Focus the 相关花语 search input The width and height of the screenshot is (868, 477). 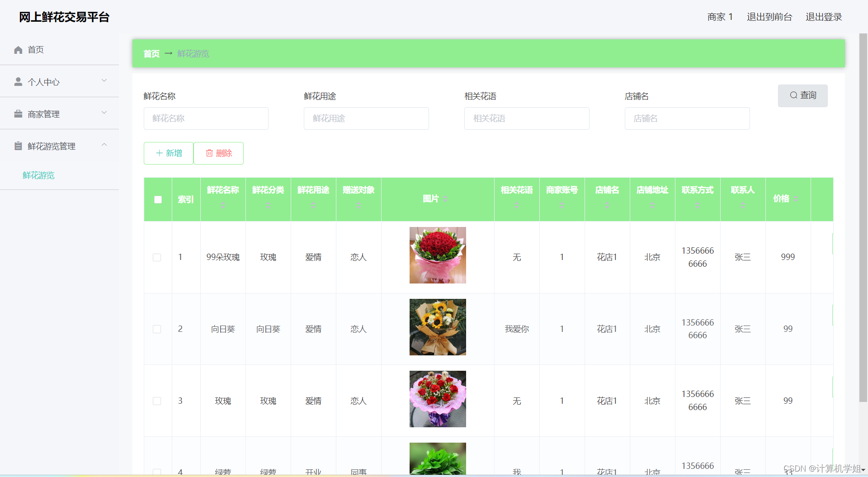coord(527,118)
